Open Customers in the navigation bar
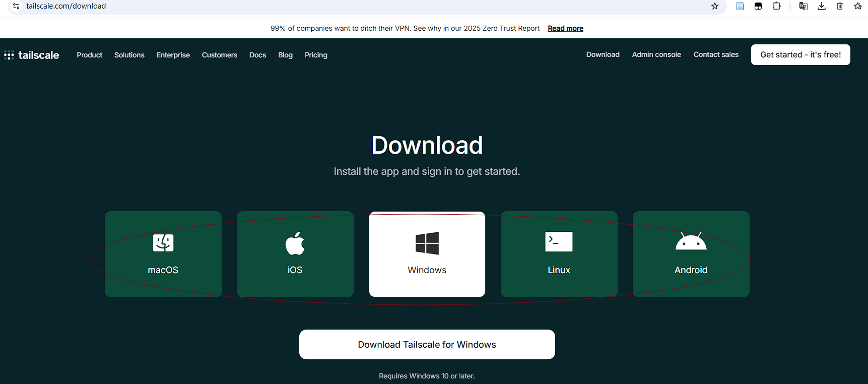Image resolution: width=868 pixels, height=384 pixels. click(220, 55)
